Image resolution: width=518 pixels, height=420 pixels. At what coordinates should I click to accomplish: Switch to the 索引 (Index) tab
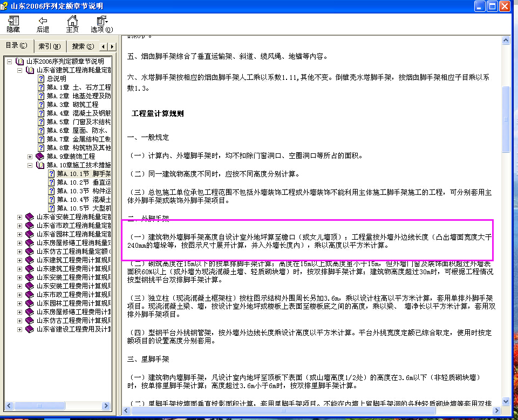(x=50, y=46)
